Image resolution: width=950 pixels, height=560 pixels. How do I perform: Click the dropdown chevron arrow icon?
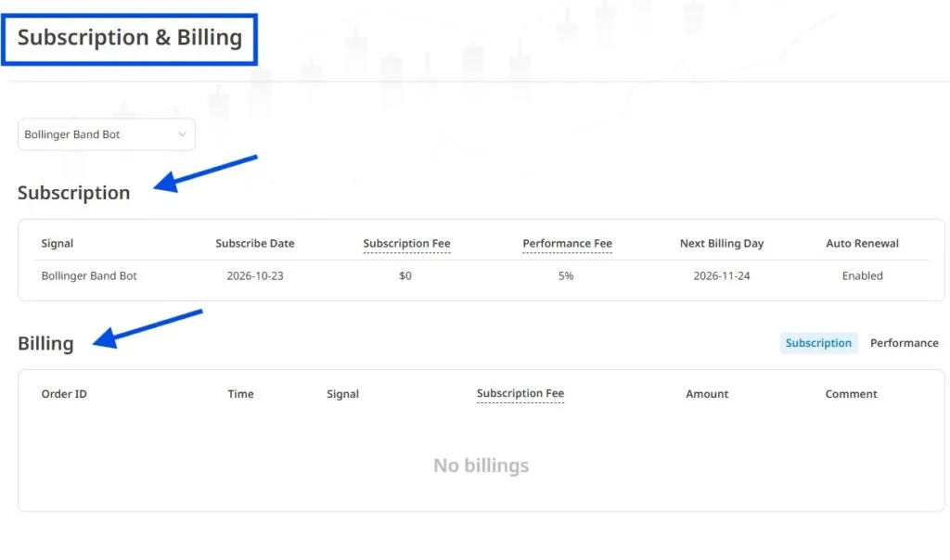tap(182, 134)
